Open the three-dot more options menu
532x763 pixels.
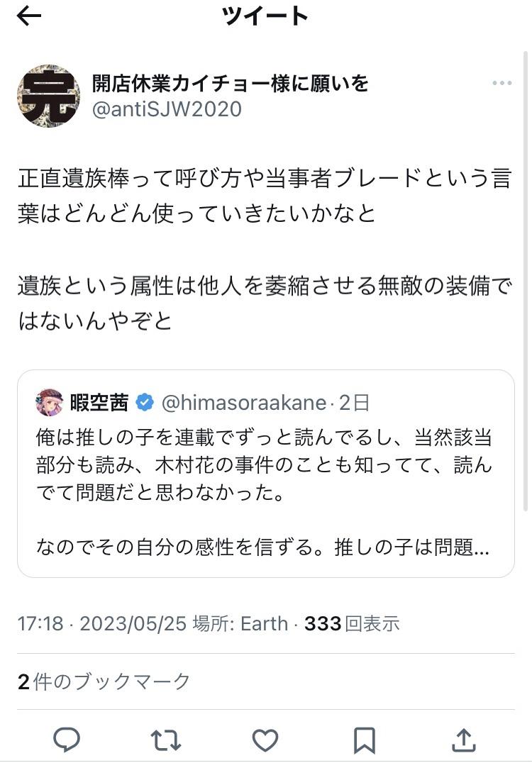point(501,84)
